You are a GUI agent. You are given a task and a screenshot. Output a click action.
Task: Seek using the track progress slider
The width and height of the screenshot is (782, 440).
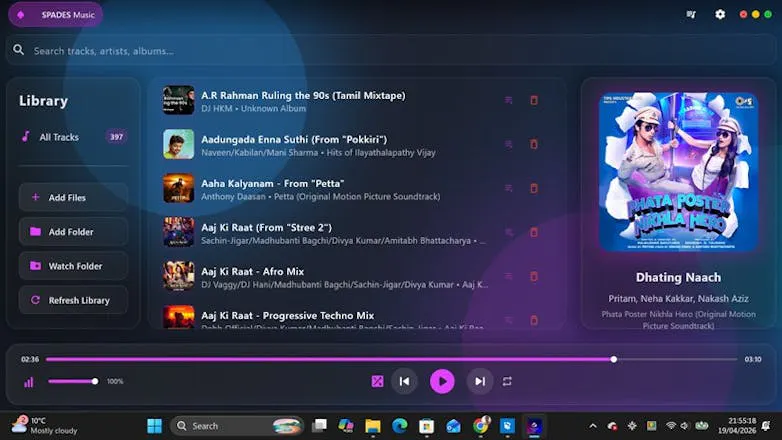[x=391, y=359]
